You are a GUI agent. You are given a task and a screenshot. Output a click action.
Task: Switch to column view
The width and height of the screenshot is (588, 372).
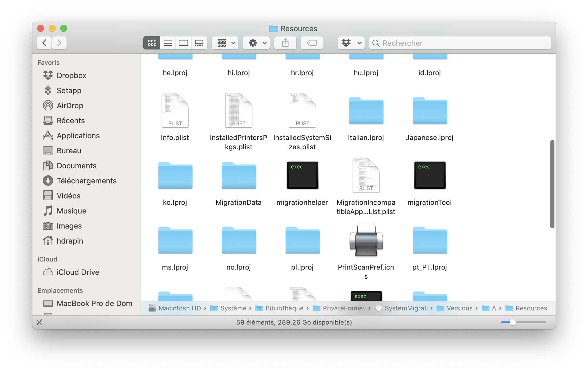pos(183,43)
